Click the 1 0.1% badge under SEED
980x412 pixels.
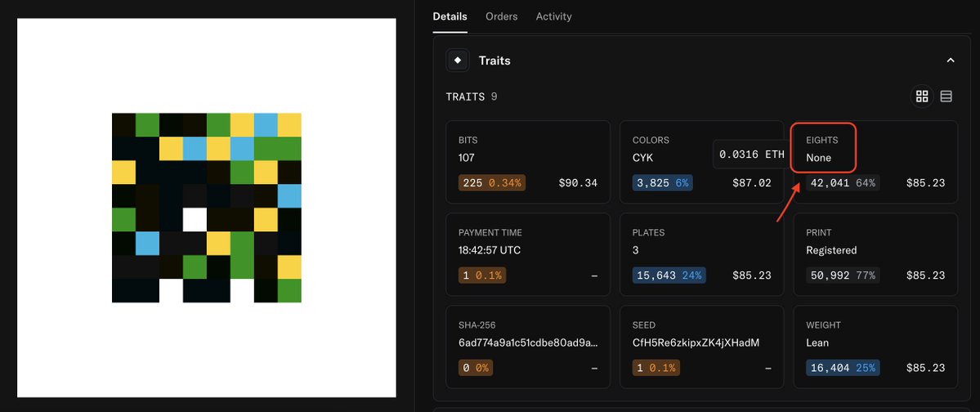point(656,368)
